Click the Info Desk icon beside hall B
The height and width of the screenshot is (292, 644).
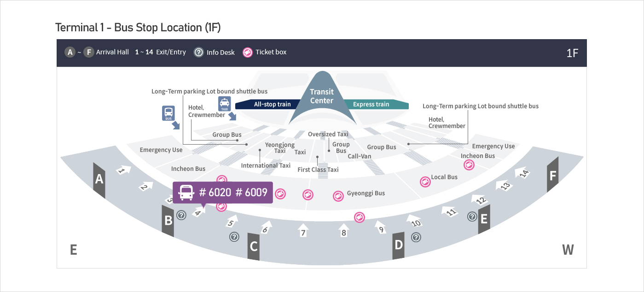tap(181, 215)
